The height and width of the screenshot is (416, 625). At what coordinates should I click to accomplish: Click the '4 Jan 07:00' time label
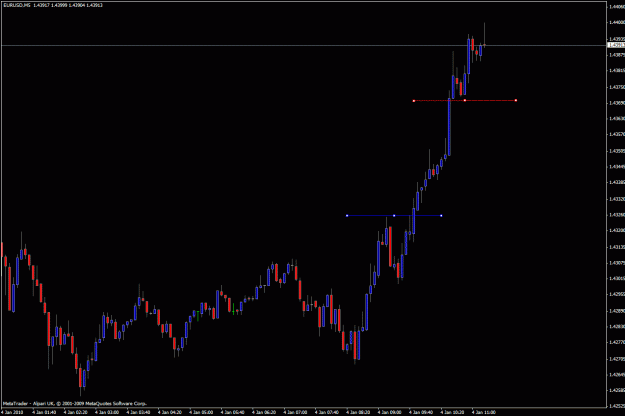point(296,412)
